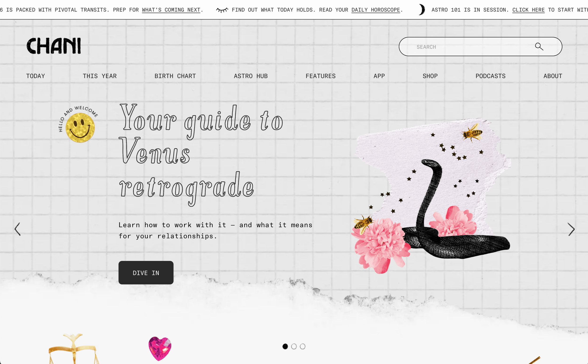
Task: Select the first carousel dot
Action: coord(285,346)
